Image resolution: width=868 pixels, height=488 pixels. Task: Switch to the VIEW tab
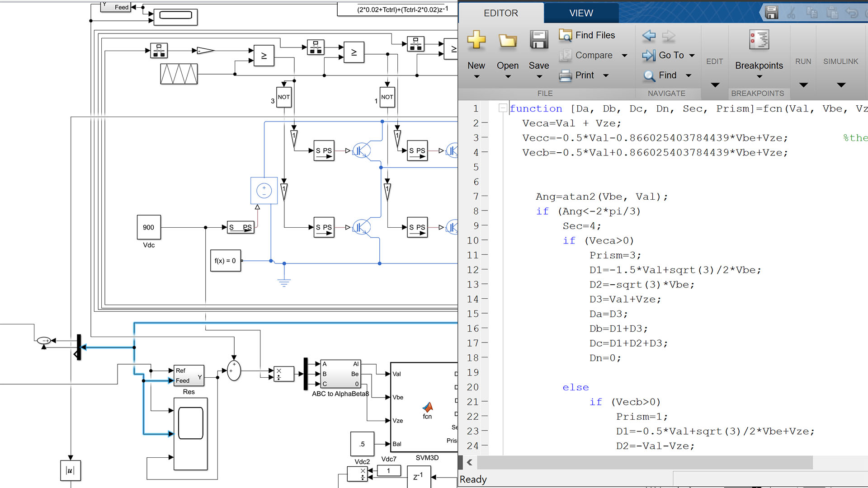(581, 13)
